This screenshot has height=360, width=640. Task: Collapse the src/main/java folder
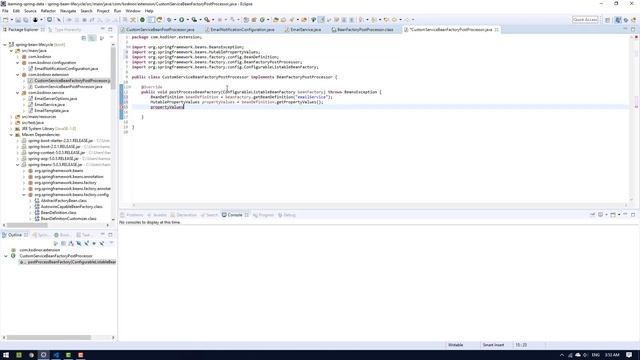pyautogui.click(x=11, y=51)
